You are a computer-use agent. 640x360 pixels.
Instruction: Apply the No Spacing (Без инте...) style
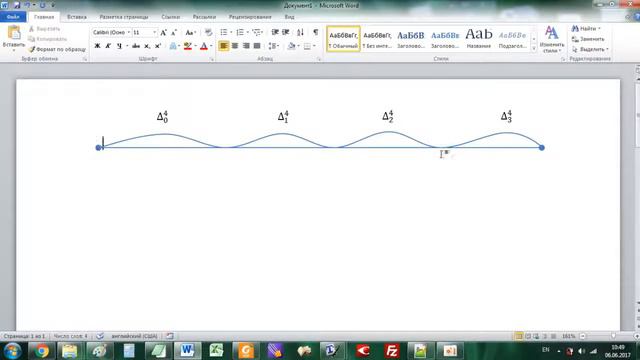pos(377,39)
